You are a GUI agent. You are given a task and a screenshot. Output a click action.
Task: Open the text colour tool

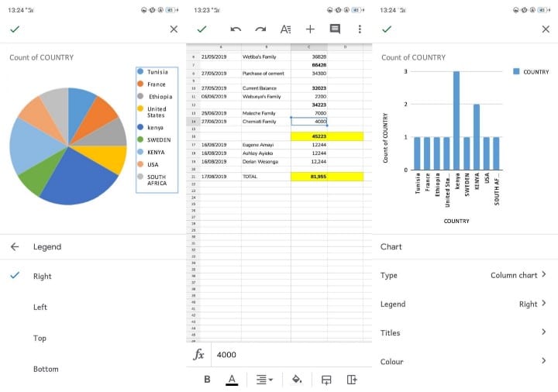232,380
